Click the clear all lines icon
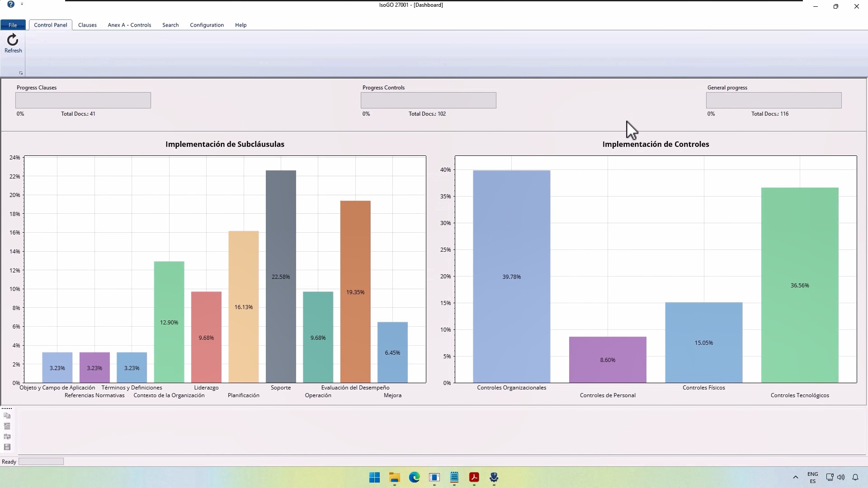The image size is (868, 488). [7, 426]
